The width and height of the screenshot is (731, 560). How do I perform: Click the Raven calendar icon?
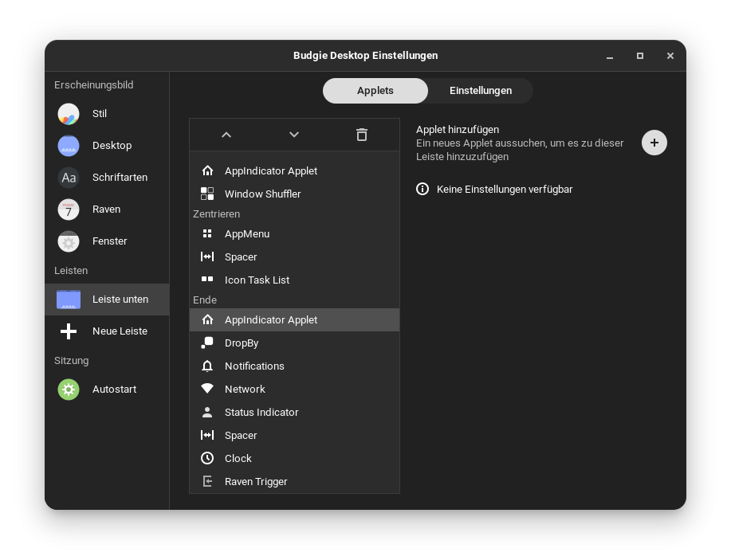pyautogui.click(x=69, y=210)
